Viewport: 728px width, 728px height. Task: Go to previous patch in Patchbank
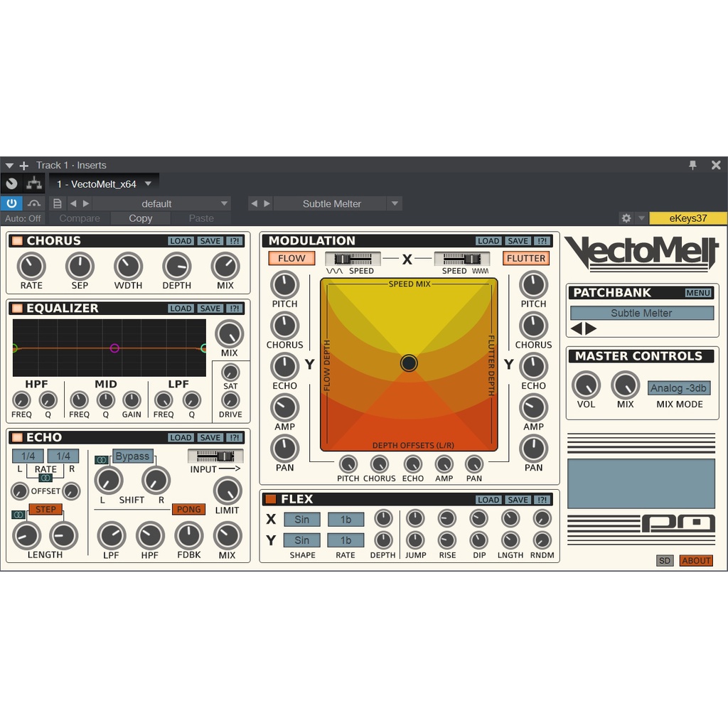pyautogui.click(x=577, y=328)
